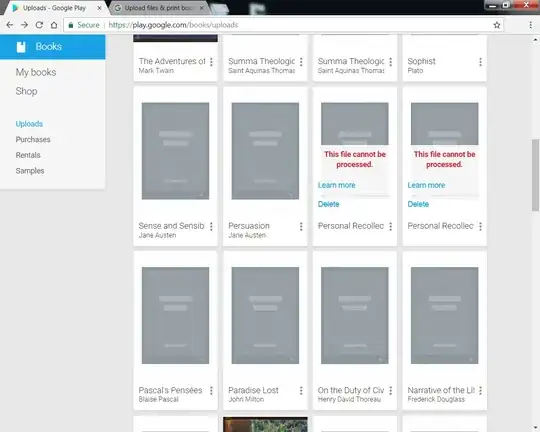Screen dimensions: 540x432
Task: Close the Uploads - Google Play tab
Action: 99,8
